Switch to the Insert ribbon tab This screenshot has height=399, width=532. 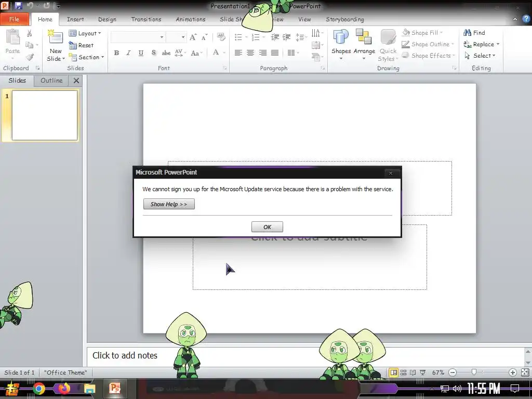click(x=75, y=19)
